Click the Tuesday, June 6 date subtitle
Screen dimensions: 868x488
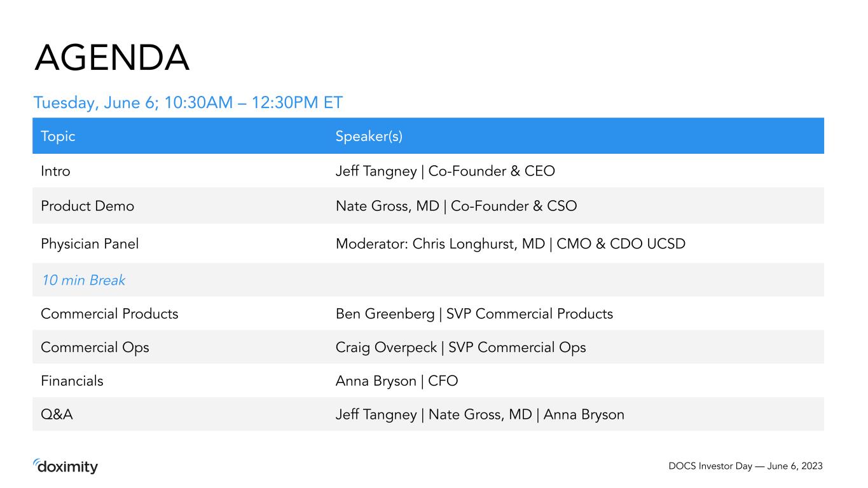click(x=188, y=102)
